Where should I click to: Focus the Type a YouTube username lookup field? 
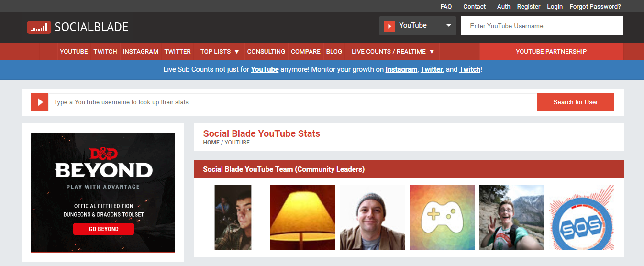(293, 102)
